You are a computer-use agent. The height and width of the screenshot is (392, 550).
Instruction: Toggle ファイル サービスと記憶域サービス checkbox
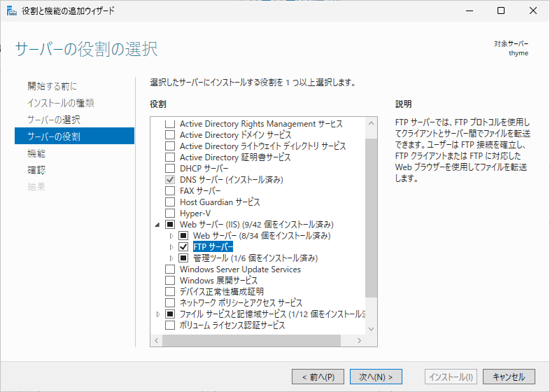170,314
